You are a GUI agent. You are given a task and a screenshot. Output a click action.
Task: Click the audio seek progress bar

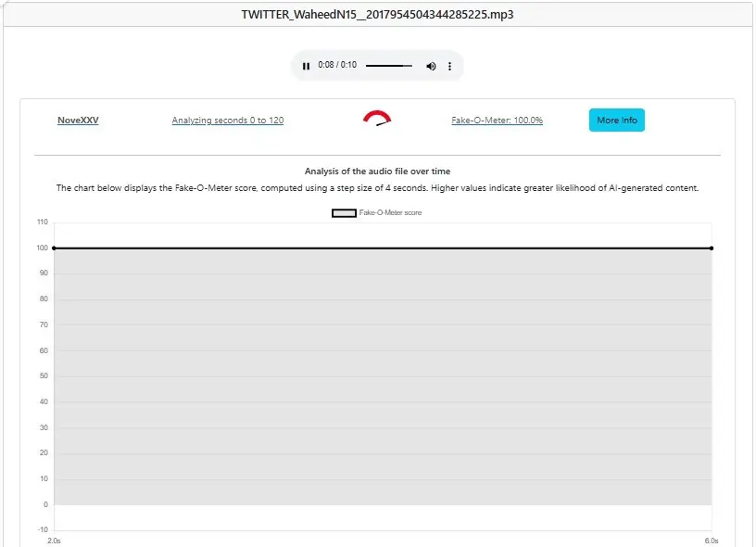coord(389,66)
